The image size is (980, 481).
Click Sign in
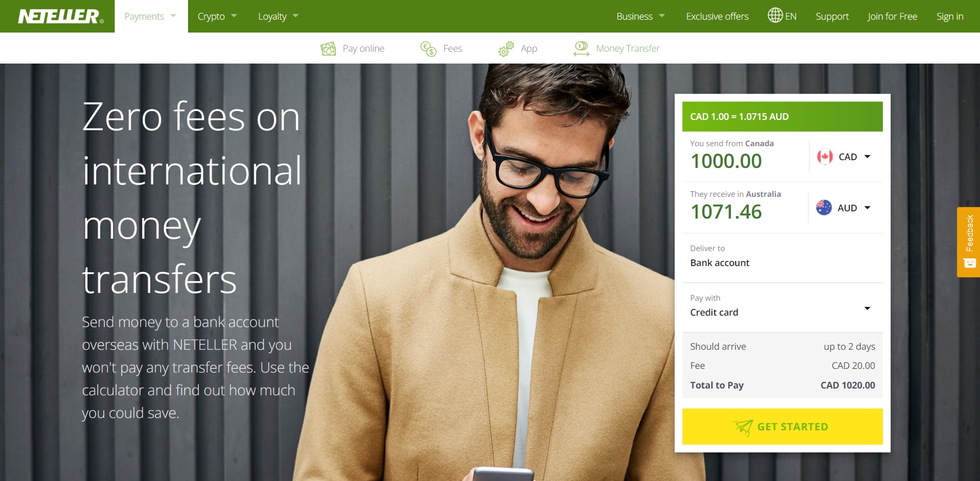click(950, 17)
